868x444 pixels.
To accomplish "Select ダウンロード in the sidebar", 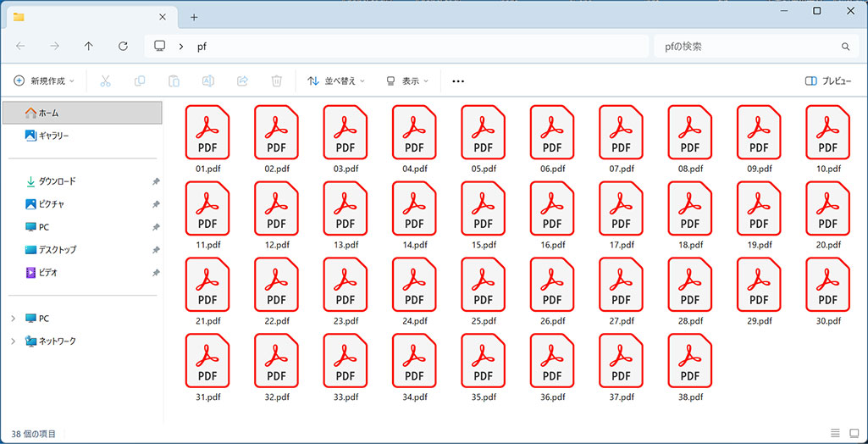I will coord(57,181).
